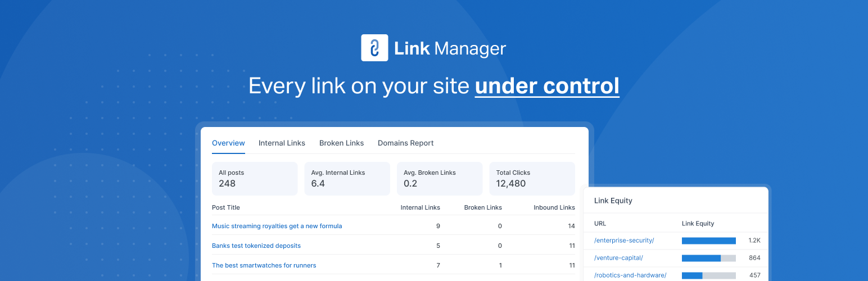
Task: Click internal links value 7 for smartwatches row
Action: coord(438,265)
